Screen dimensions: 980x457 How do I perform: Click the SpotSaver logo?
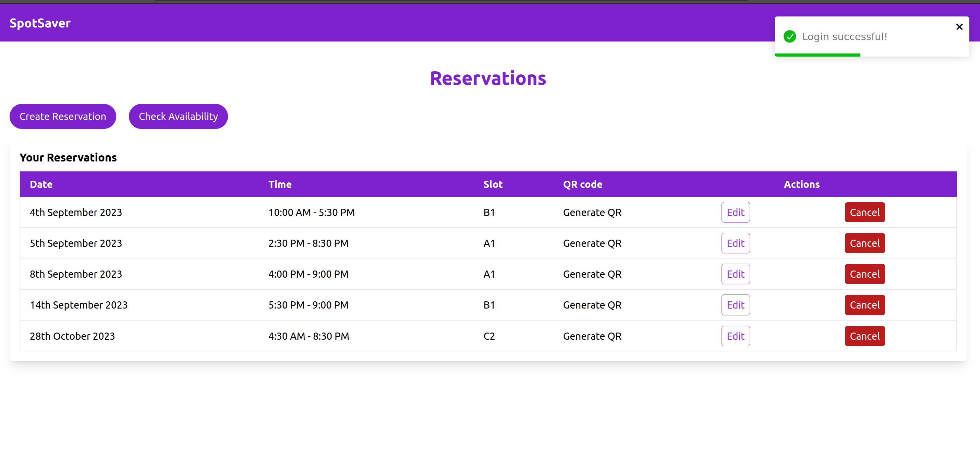pyautogui.click(x=40, y=23)
